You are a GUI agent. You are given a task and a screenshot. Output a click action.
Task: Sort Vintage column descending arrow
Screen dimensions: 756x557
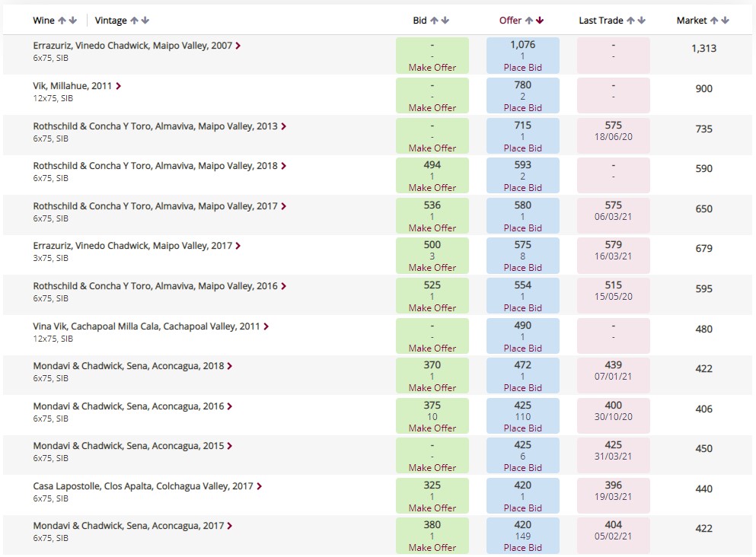pyautogui.click(x=145, y=21)
